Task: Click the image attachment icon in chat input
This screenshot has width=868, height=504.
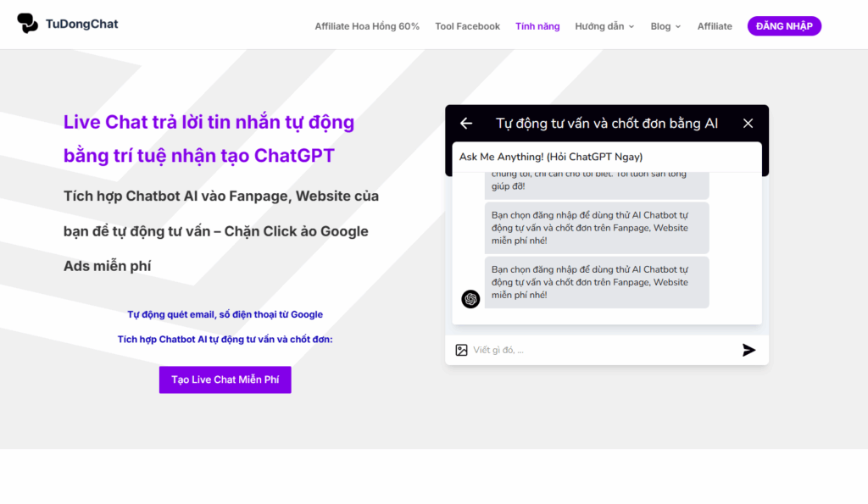Action: click(x=461, y=350)
